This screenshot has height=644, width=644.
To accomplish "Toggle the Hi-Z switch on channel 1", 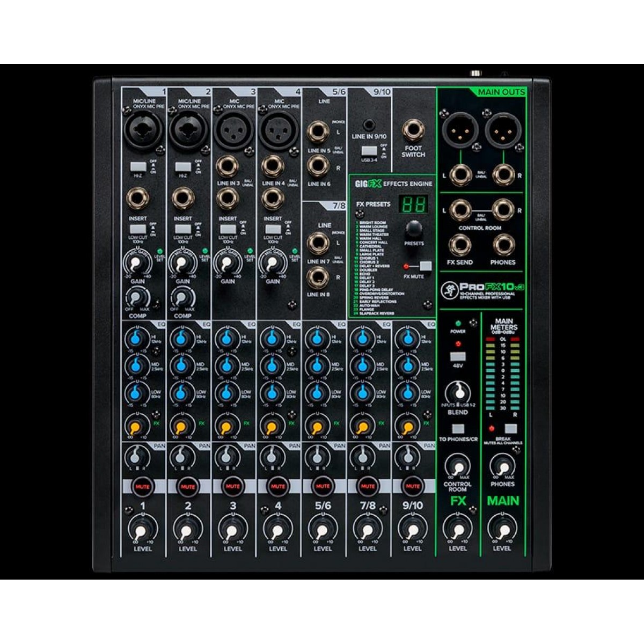I will pyautogui.click(x=137, y=166).
